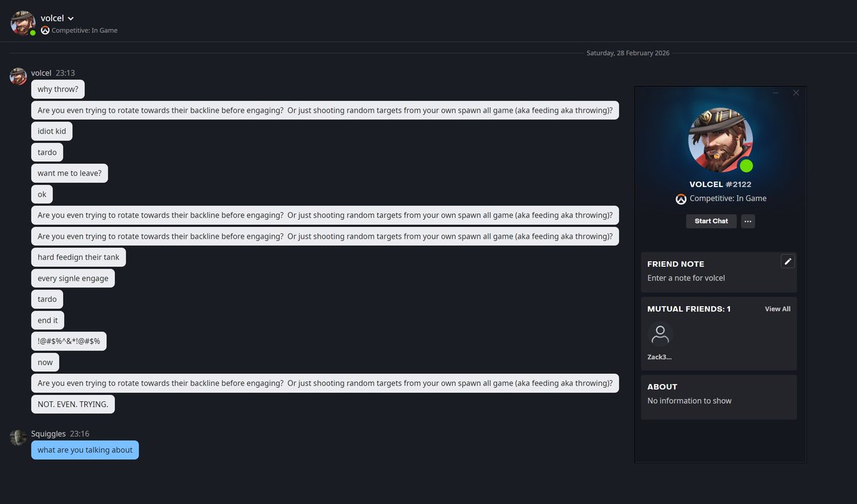Click 'No information to show' text

[x=689, y=401]
